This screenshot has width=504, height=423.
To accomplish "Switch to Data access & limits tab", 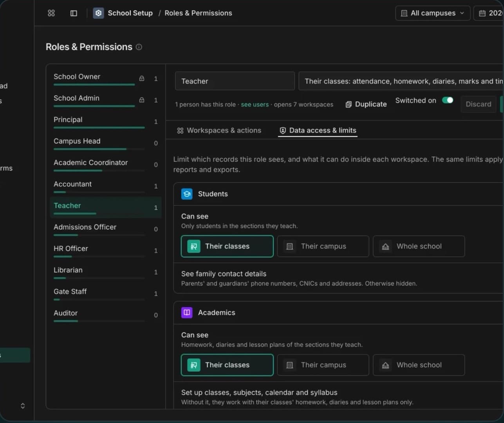I will [318, 130].
